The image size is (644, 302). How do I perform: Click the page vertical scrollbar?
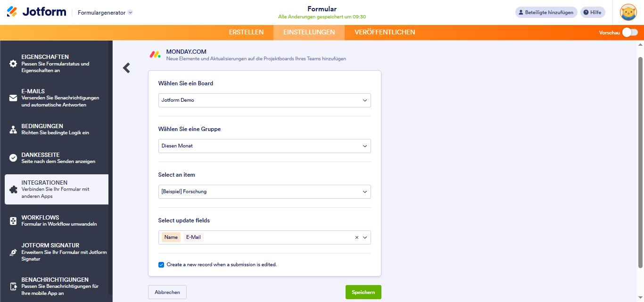coord(640,160)
